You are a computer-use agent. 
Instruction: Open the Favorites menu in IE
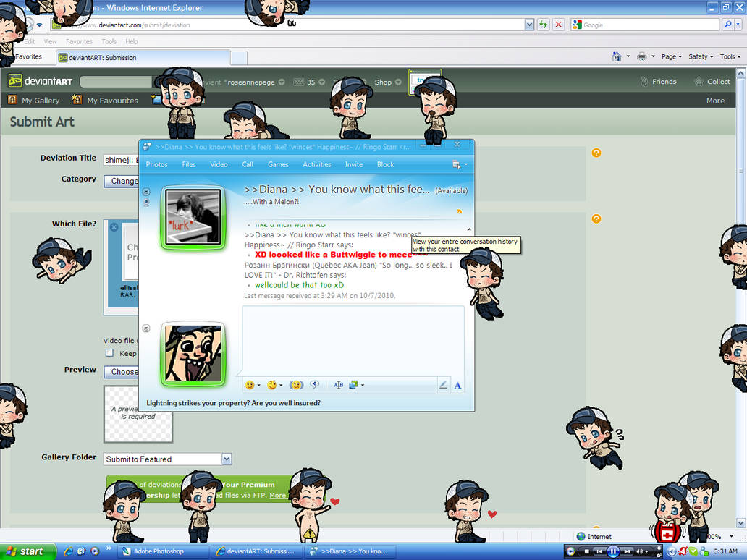point(79,41)
